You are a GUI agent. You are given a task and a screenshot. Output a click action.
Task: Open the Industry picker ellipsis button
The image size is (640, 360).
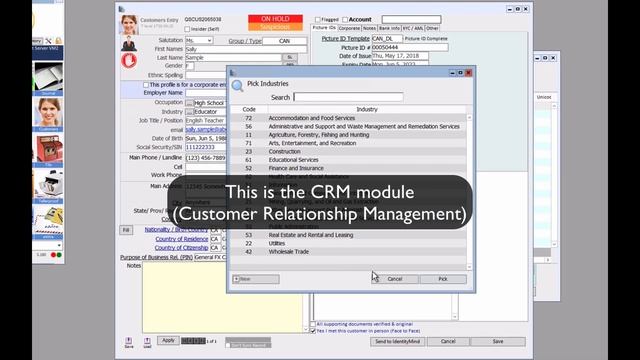point(189,111)
